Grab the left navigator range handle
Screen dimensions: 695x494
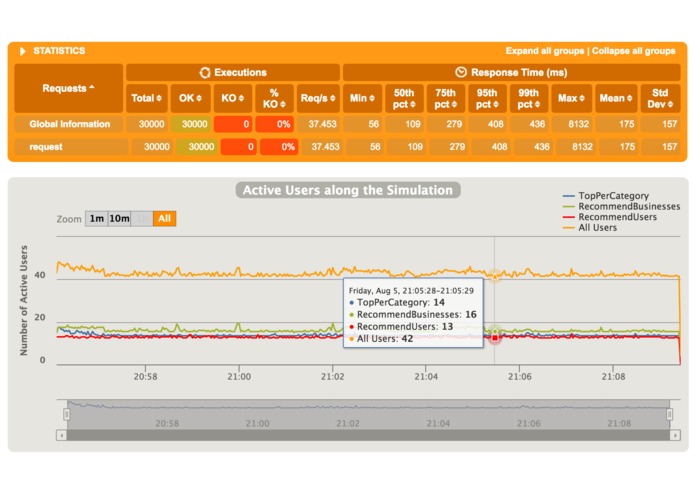(x=66, y=414)
